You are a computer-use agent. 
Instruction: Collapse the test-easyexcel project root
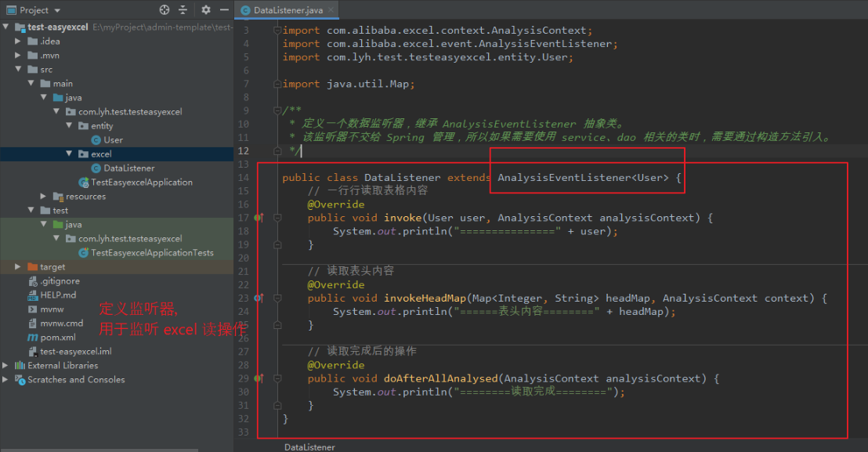(x=5, y=27)
